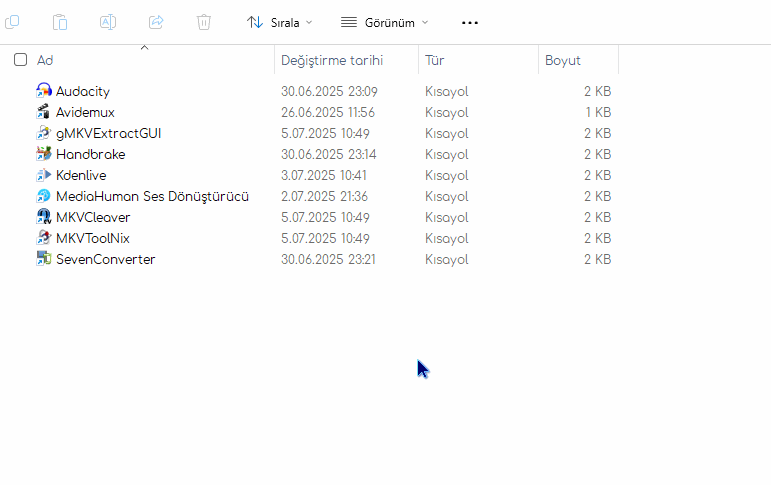
Task: Select the Kdenlive file name
Action: point(81,175)
